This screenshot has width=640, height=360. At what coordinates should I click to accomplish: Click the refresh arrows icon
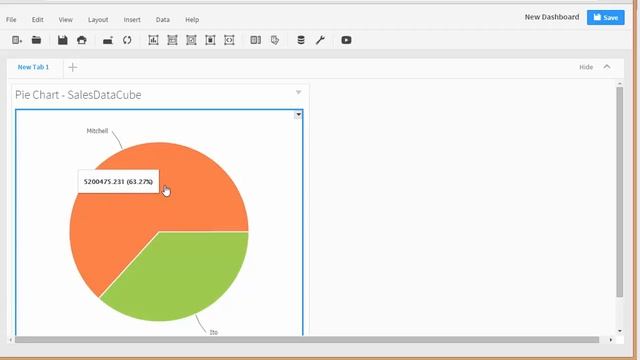tap(127, 40)
